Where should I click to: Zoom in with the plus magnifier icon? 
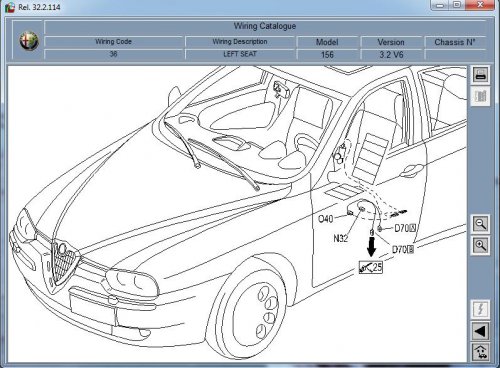point(480,246)
